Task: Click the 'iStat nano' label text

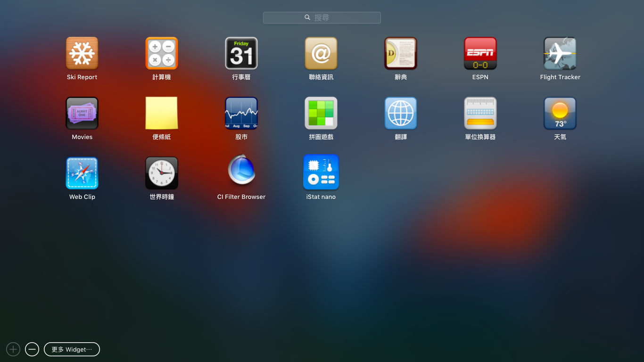Action: [321, 197]
